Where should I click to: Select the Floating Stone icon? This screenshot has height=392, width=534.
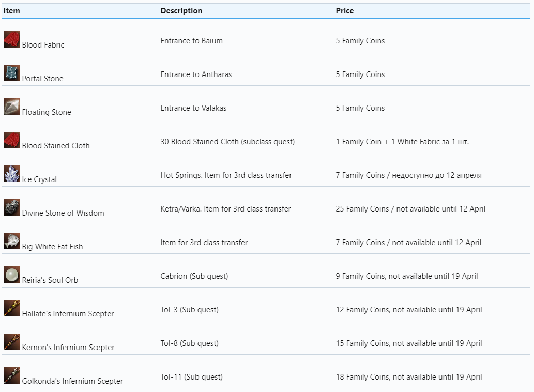tap(12, 107)
